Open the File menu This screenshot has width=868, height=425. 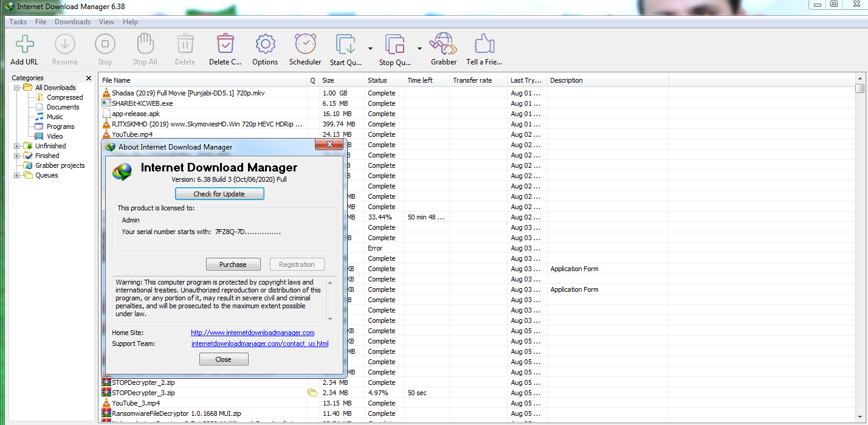point(41,22)
